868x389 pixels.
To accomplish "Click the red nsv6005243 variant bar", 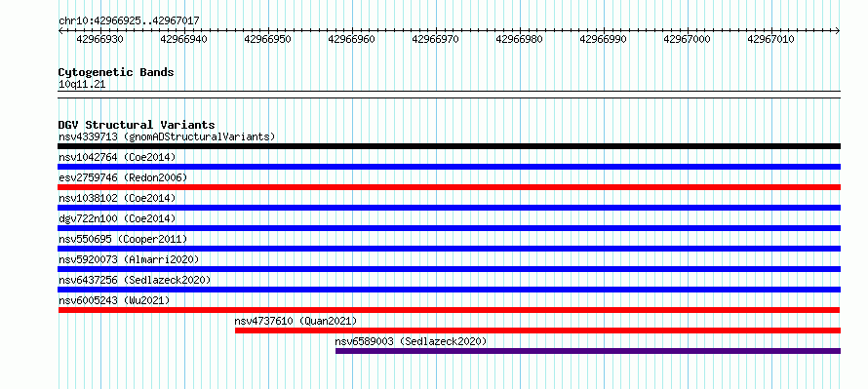I will (x=450, y=310).
